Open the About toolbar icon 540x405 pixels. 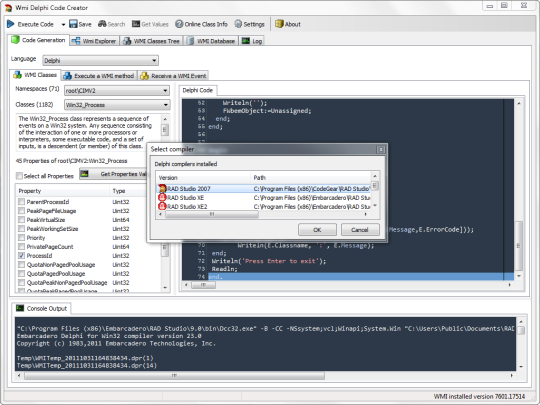279,24
